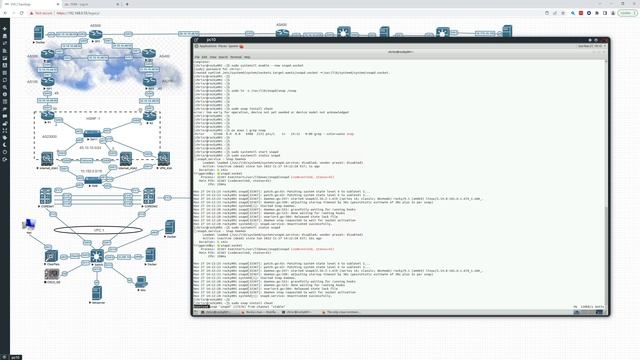Select the ISP1 router at the AS500 label
Screen dimensions: 640x360
pos(96,35)
